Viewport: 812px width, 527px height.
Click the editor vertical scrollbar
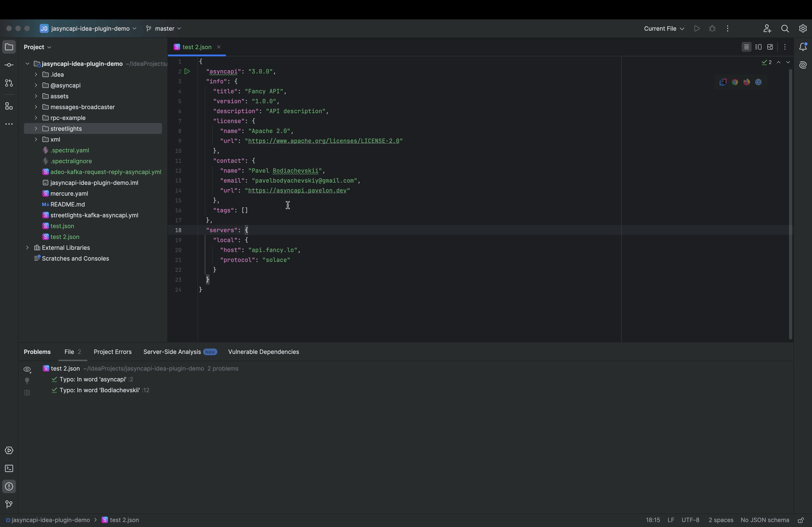(x=790, y=204)
